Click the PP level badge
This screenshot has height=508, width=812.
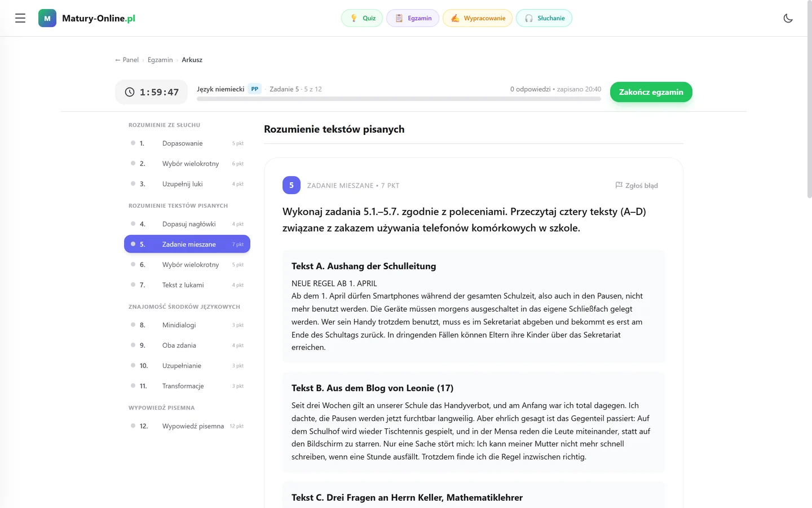tap(255, 89)
